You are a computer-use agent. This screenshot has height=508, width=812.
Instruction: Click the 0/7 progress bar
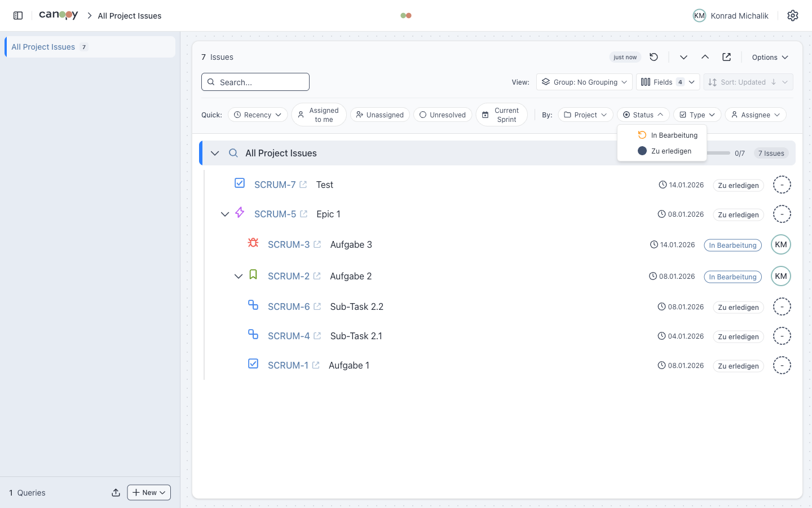(x=718, y=153)
